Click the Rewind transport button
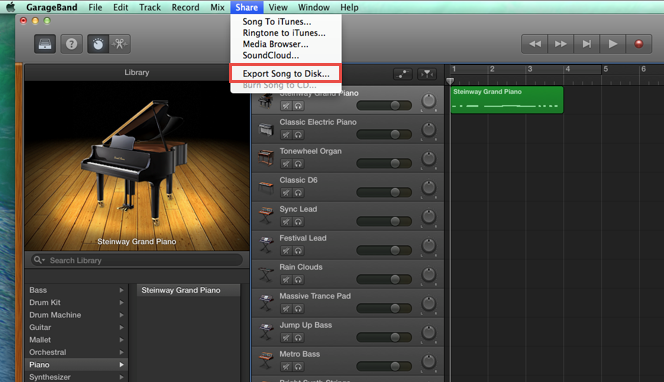The width and height of the screenshot is (664, 382). pyautogui.click(x=535, y=44)
